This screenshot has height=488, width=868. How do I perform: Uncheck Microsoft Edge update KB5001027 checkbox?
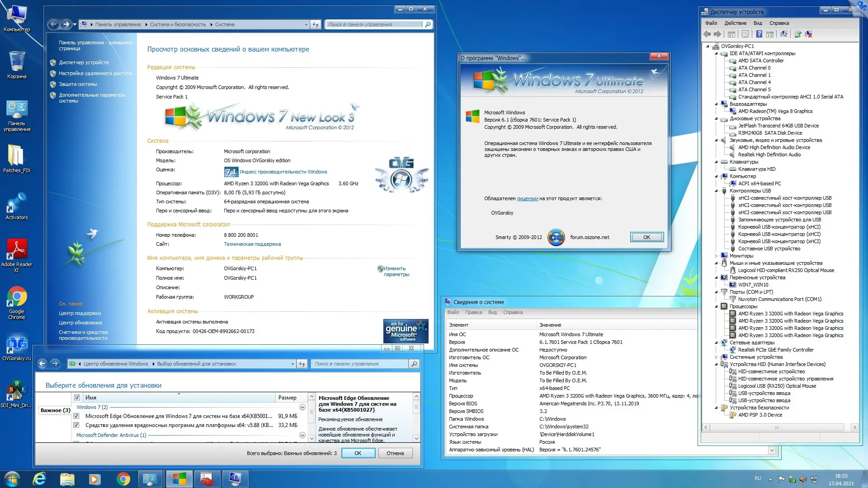coord(76,416)
